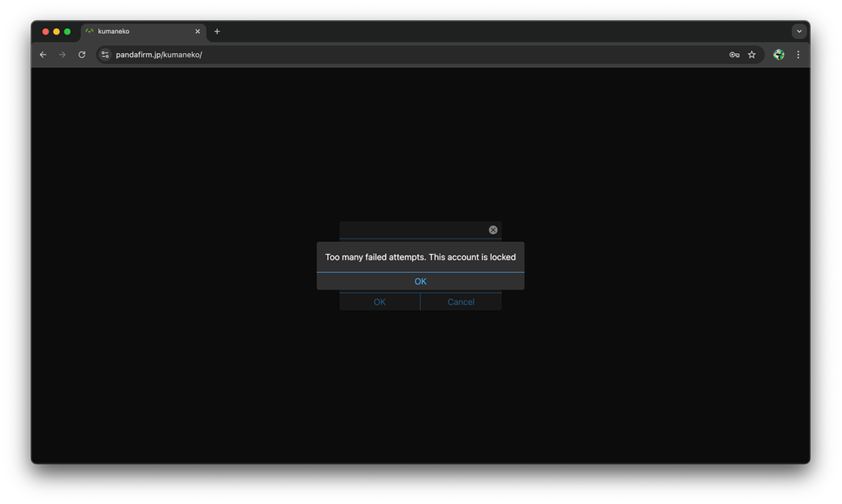Close the kumaneko tab
Image resolution: width=842 pixels, height=504 pixels.
coord(198,31)
